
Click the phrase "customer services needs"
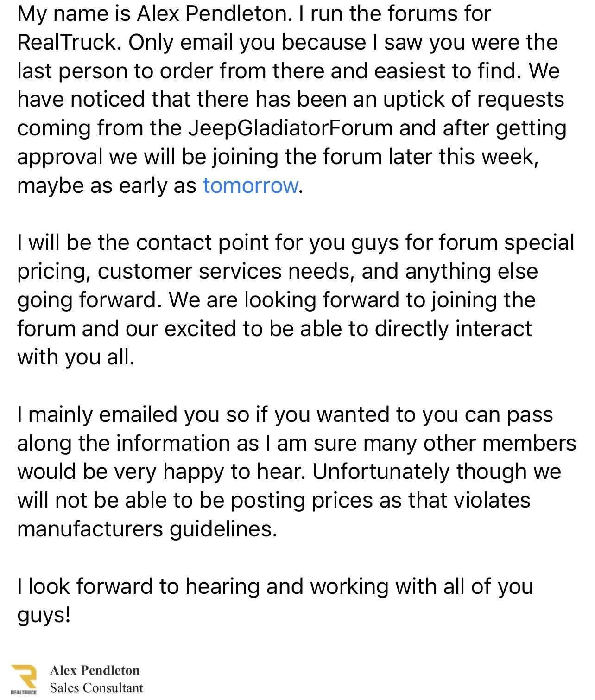pyautogui.click(x=226, y=272)
